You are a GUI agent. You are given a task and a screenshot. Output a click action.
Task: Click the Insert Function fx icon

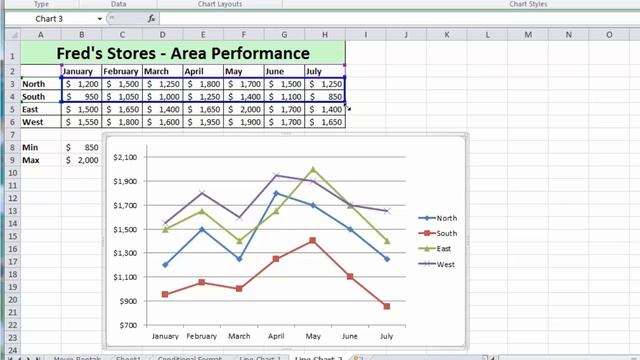point(151,19)
